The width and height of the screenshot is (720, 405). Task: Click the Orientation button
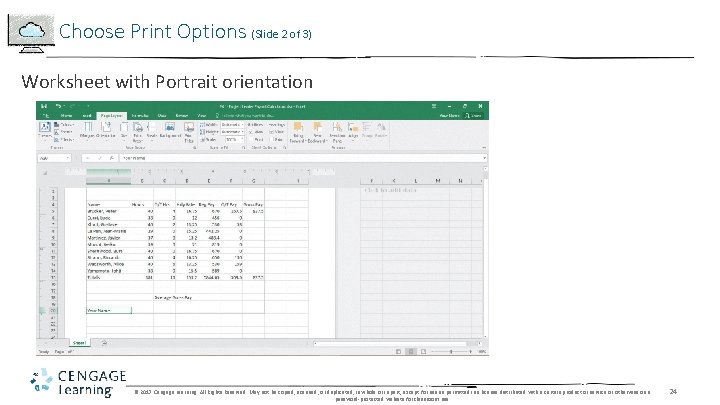click(106, 131)
